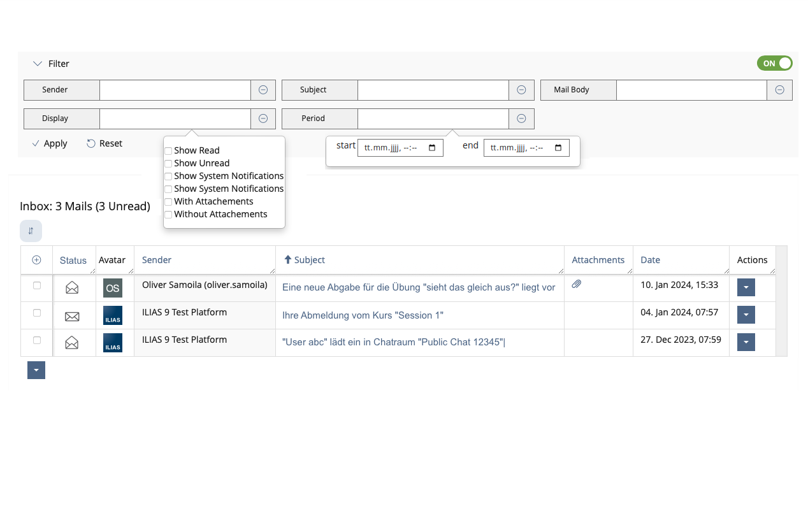Enable the With Attachements checkbox
The image size is (808, 532).
168,202
